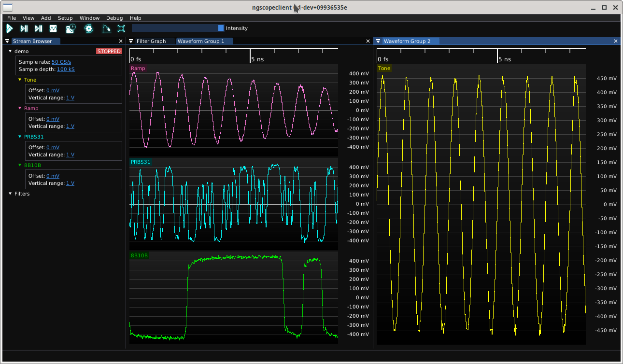Viewport: 623px width, 364px height.
Task: Stop acquisition using the boxed waveform toolbar icon
Action: click(53, 28)
